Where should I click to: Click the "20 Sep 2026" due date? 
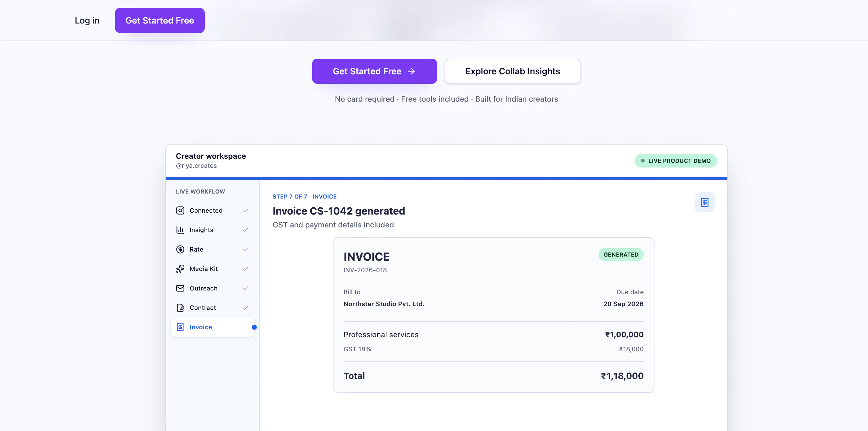click(623, 304)
